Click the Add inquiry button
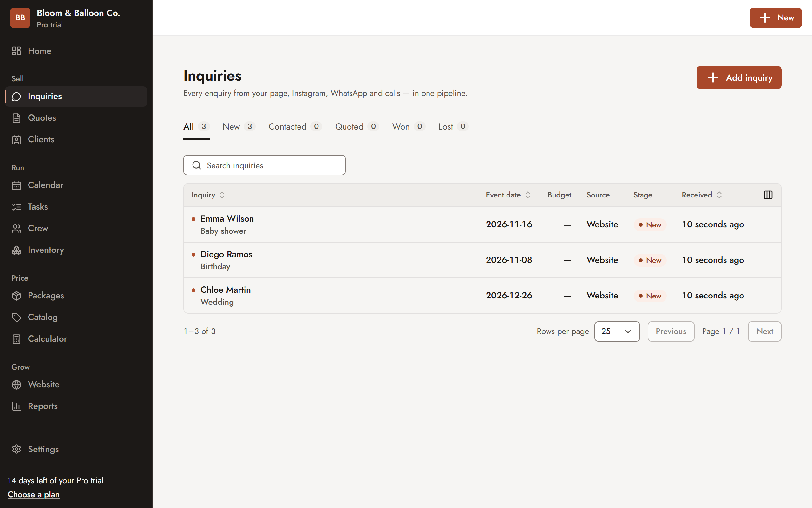The height and width of the screenshot is (508, 812). [x=738, y=77]
